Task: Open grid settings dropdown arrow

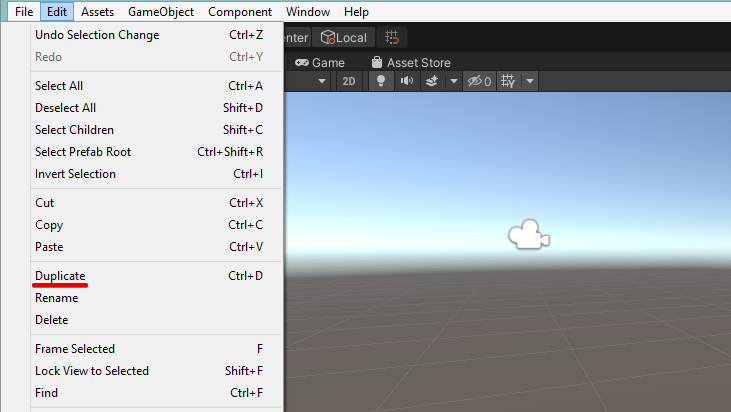Action: [x=530, y=81]
